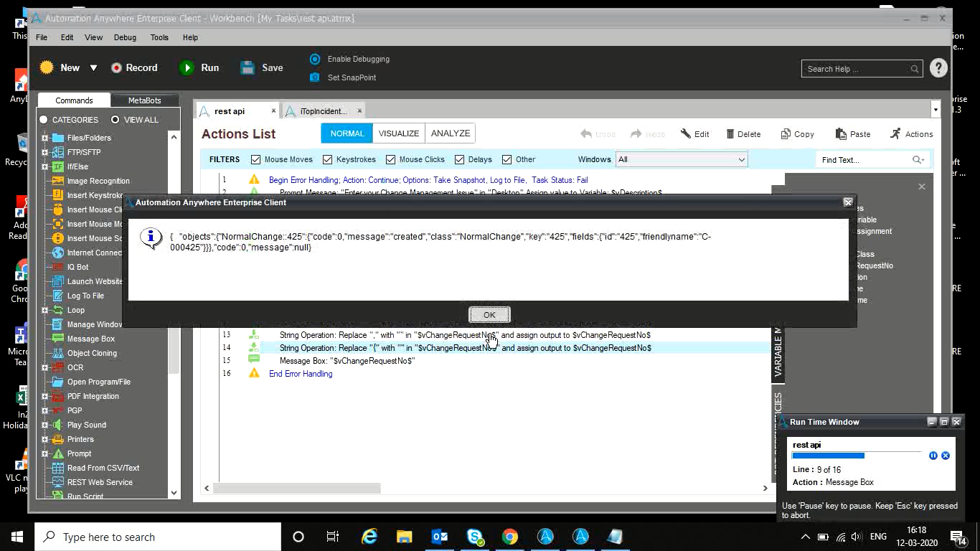Open the Edit menu
This screenshot has height=551, width=980.
click(x=67, y=37)
